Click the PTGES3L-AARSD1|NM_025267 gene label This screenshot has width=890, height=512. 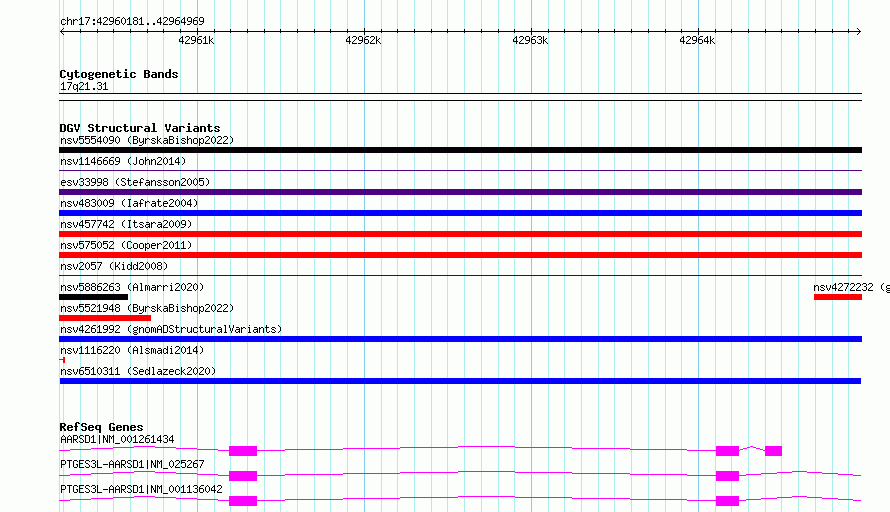132,464
